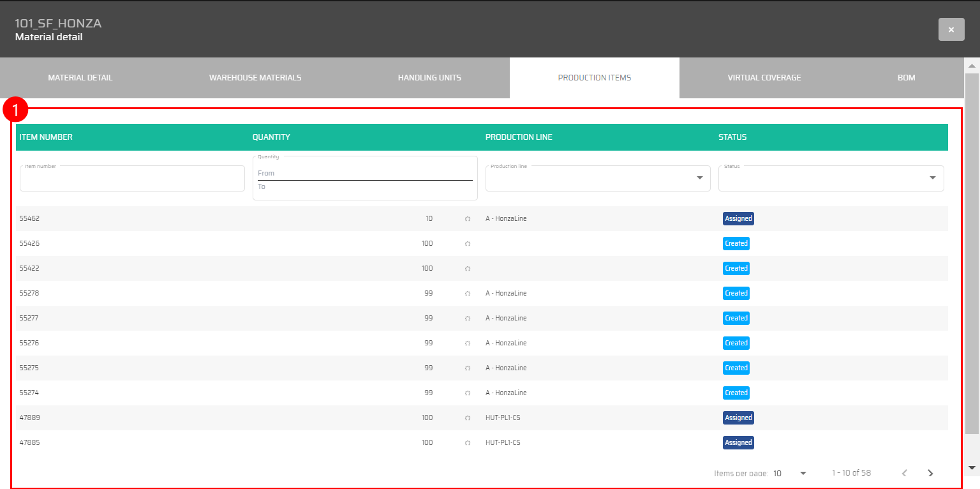Sort by the Item Number column header
980x489 pixels.
point(46,137)
